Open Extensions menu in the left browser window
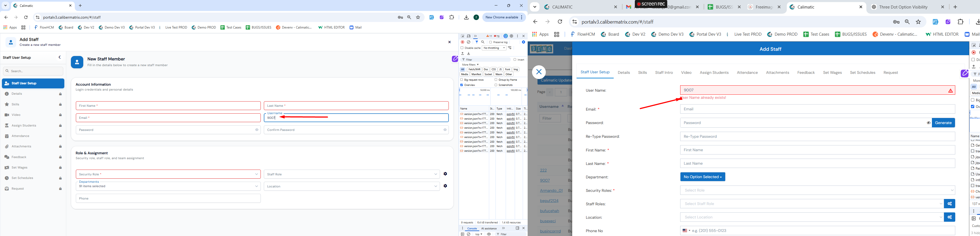This screenshot has width=980, height=236. [x=452, y=18]
